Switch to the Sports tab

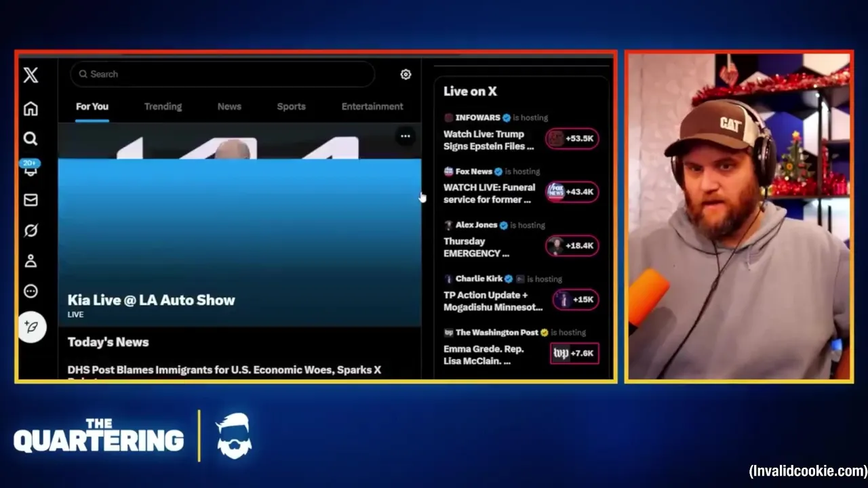291,106
